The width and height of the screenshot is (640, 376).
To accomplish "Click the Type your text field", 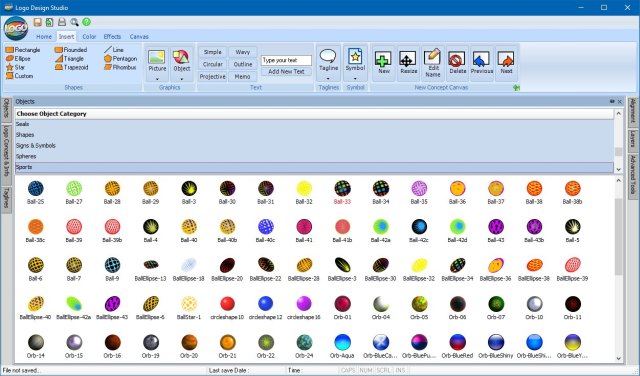I will (286, 60).
